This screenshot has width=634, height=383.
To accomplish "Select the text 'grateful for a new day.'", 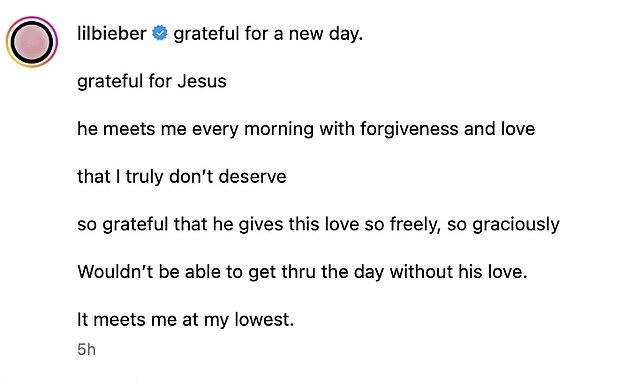I will (x=268, y=34).
